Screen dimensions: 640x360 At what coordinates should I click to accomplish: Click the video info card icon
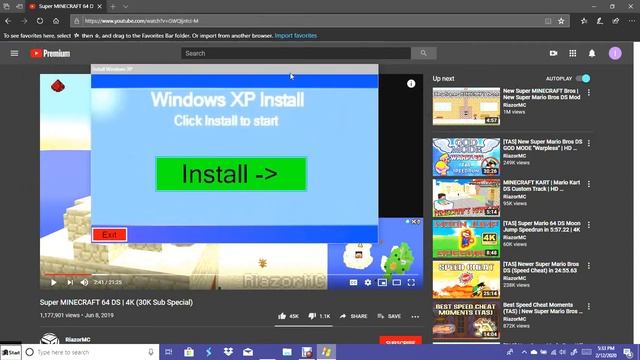pyautogui.click(x=411, y=84)
